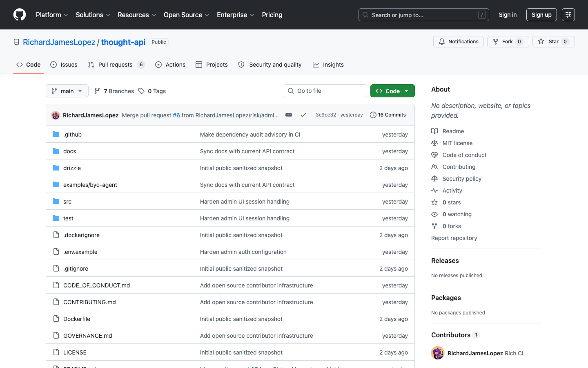Open the MIT license link

click(x=457, y=143)
